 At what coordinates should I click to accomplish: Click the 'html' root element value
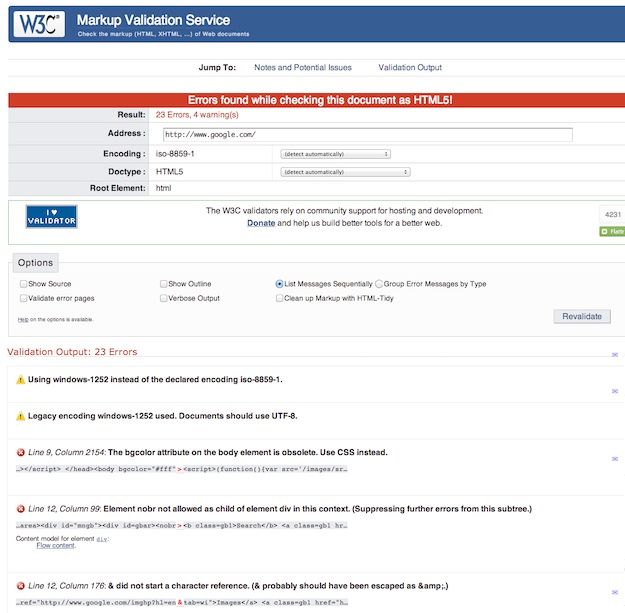[163, 188]
